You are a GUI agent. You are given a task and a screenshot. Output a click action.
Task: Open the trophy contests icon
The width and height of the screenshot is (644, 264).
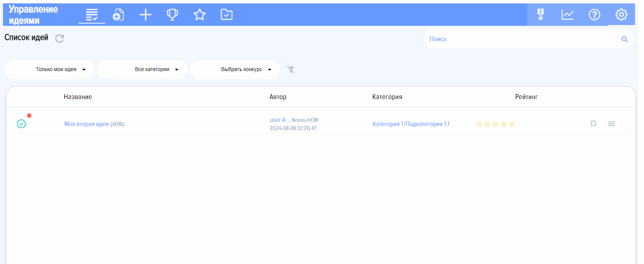click(172, 15)
